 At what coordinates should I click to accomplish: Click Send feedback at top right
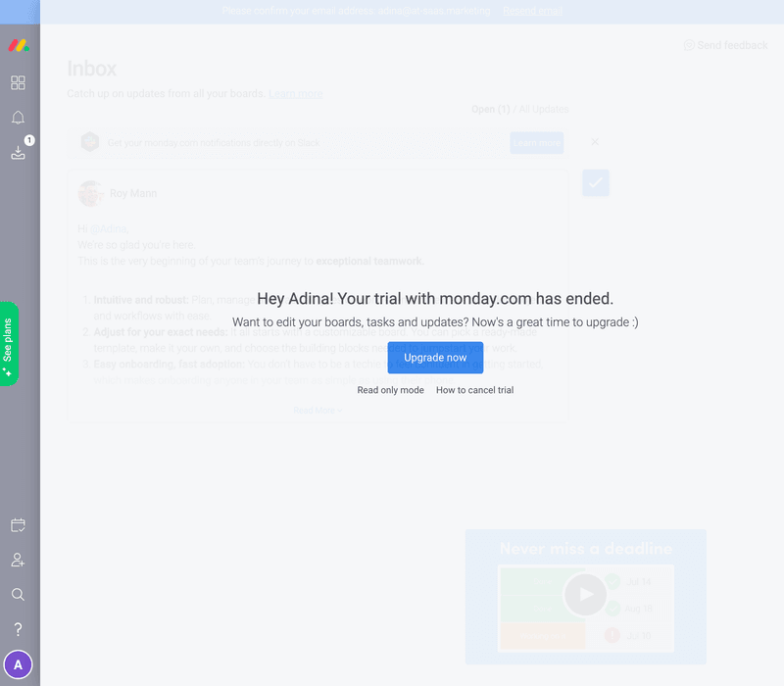[725, 45]
